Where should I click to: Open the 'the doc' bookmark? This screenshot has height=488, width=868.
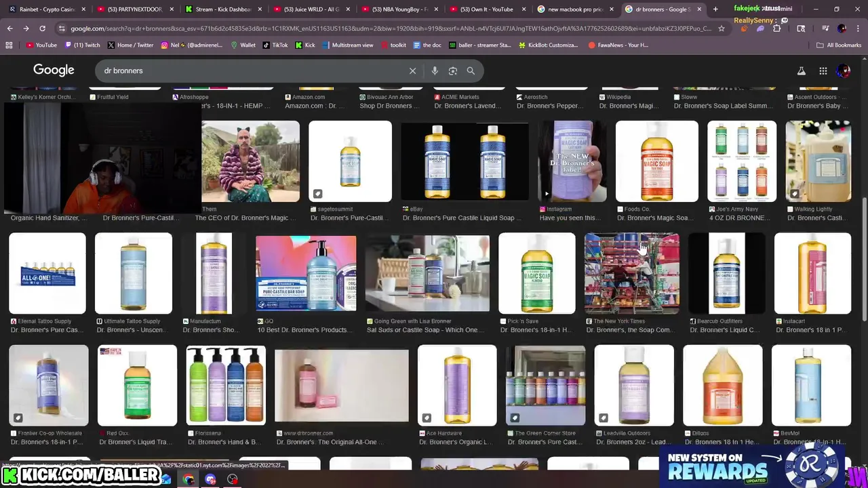coord(427,45)
